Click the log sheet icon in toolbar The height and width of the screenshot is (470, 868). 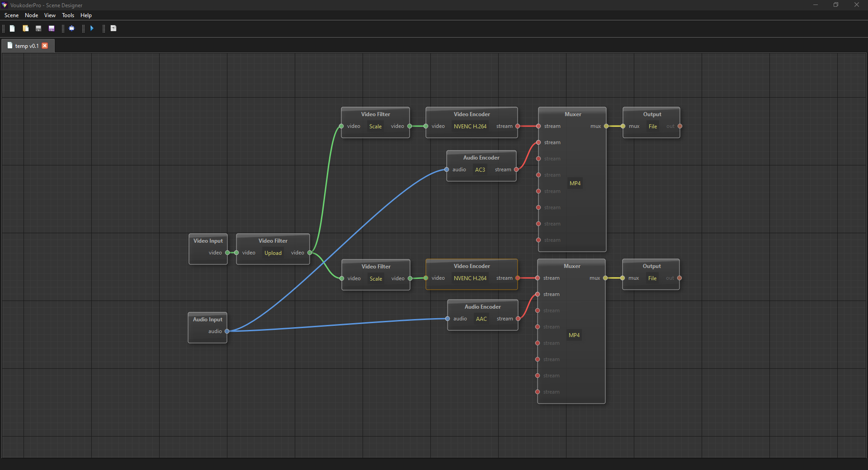[113, 28]
